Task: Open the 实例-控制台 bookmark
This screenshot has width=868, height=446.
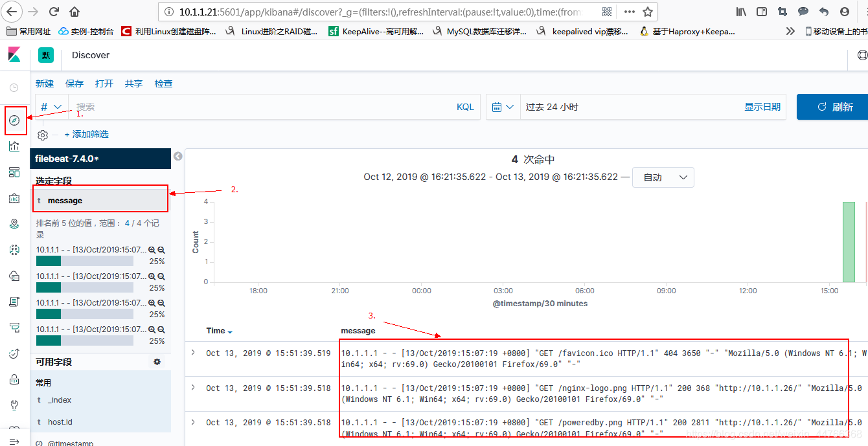Action: 86,31
